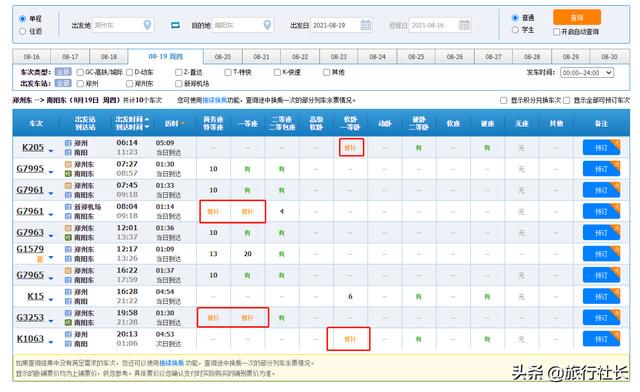Select the 往返 round-trip radio button
The height and width of the screenshot is (392, 640).
22,31
